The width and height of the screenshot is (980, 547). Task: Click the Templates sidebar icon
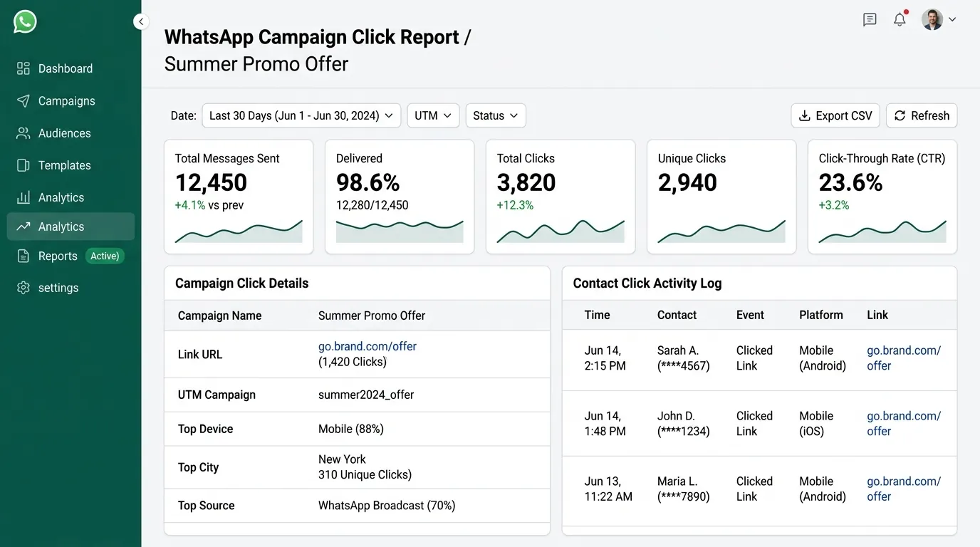24,165
